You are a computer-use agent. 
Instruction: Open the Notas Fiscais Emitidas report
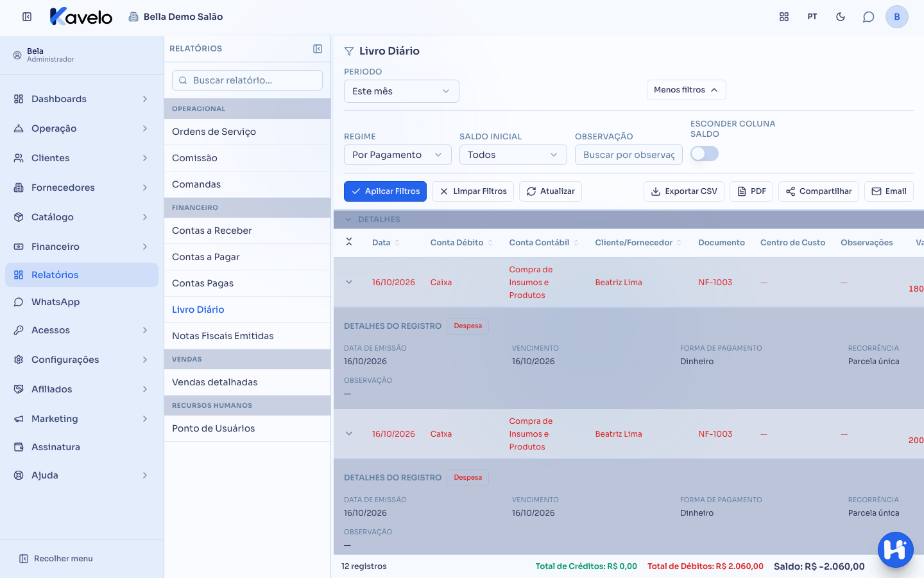pos(247,336)
